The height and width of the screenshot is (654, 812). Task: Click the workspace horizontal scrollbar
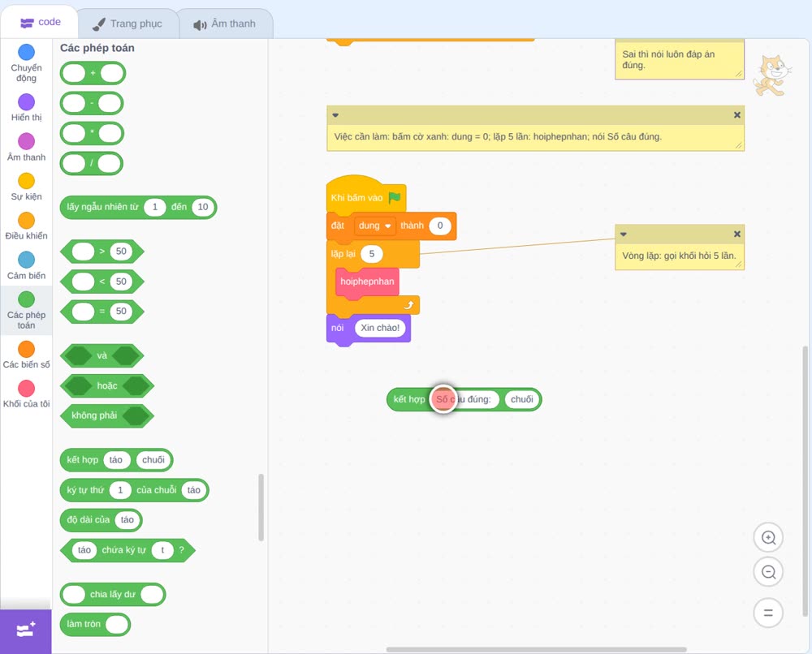click(537, 649)
